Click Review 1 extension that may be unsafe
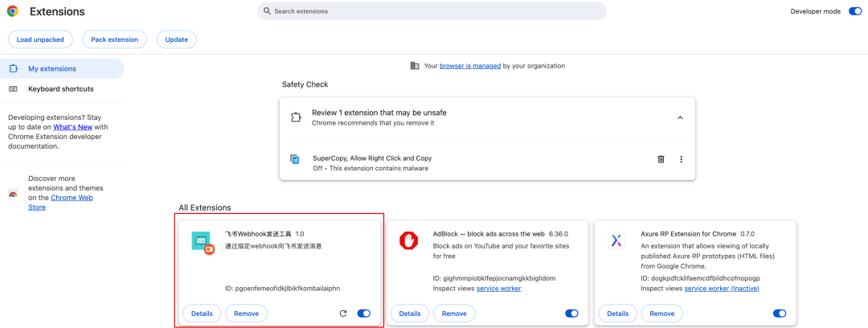 [x=379, y=113]
